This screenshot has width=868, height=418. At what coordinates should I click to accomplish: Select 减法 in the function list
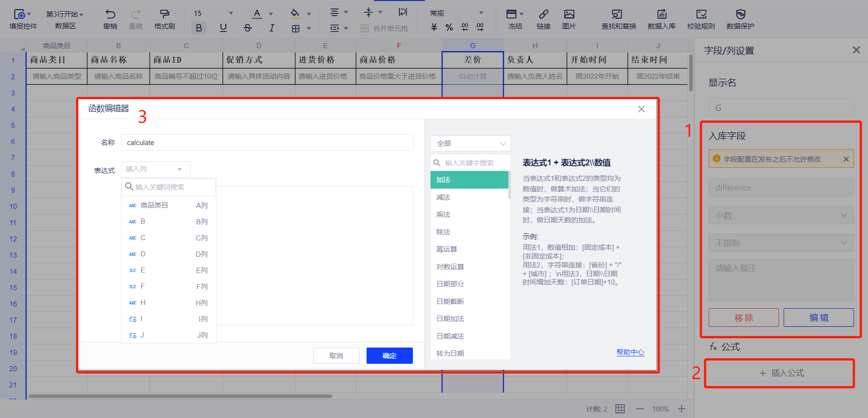(444, 197)
